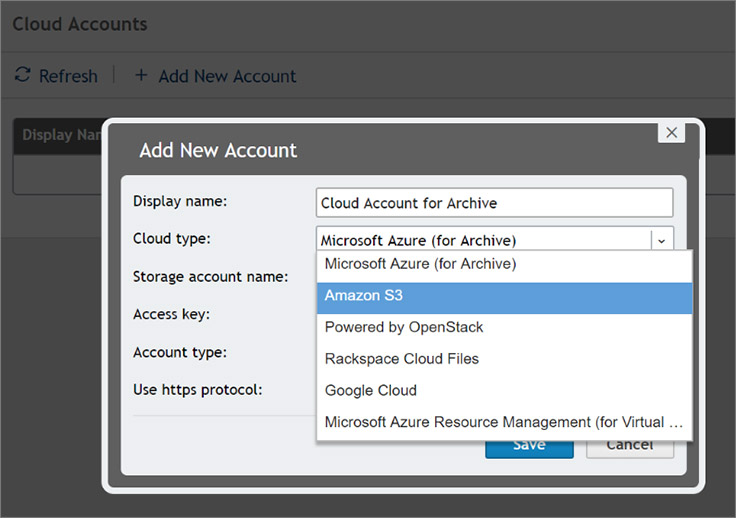Click the Refresh circular arrows icon
736x518 pixels.
click(x=23, y=75)
